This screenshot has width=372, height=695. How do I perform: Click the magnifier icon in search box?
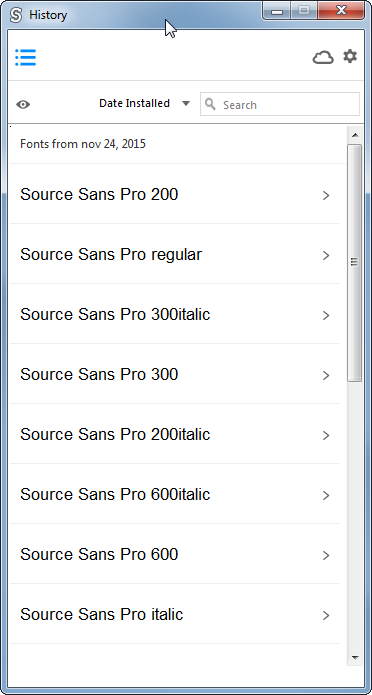pos(211,105)
